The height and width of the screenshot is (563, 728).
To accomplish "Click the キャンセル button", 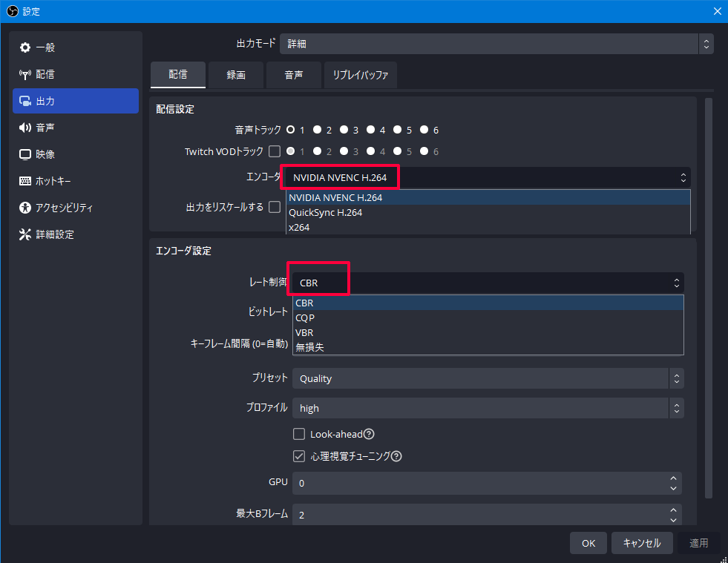I will [x=641, y=543].
